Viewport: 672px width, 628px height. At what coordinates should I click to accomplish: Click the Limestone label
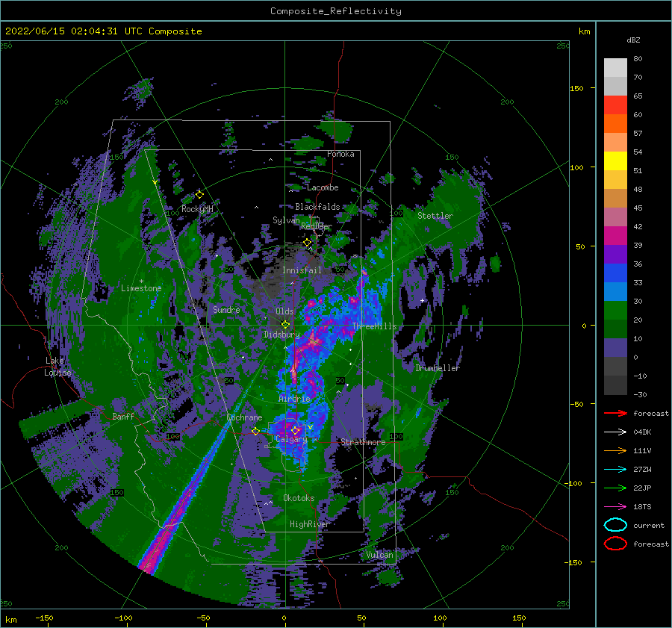click(141, 288)
